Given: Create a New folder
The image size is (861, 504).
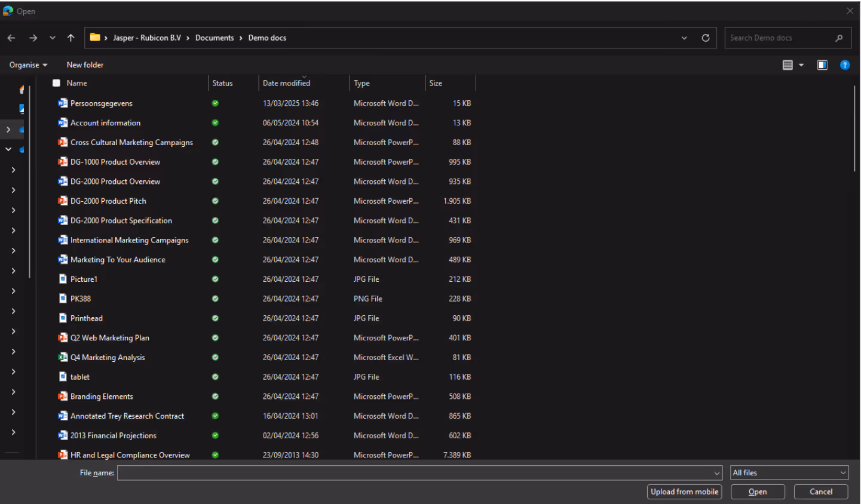Looking at the screenshot, I should (85, 64).
